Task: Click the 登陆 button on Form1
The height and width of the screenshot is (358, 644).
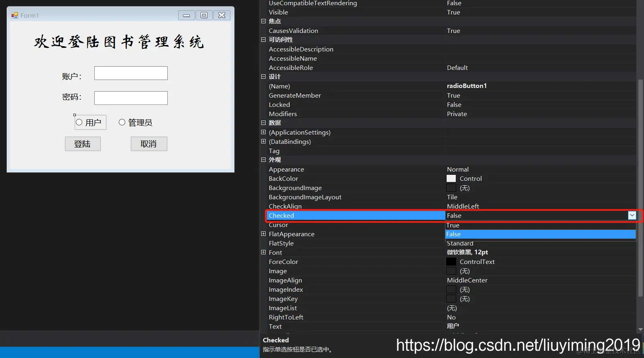Action: 83,144
